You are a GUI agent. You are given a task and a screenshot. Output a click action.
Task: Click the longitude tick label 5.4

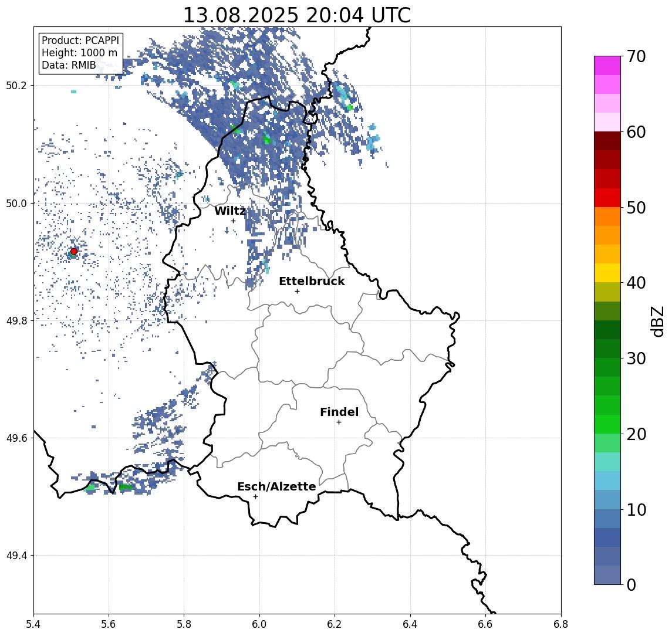(33, 624)
